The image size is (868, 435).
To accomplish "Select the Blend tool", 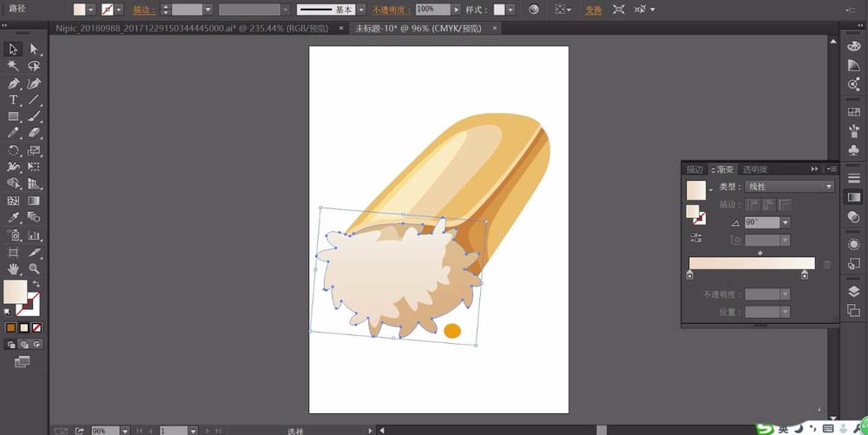I will click(x=34, y=217).
